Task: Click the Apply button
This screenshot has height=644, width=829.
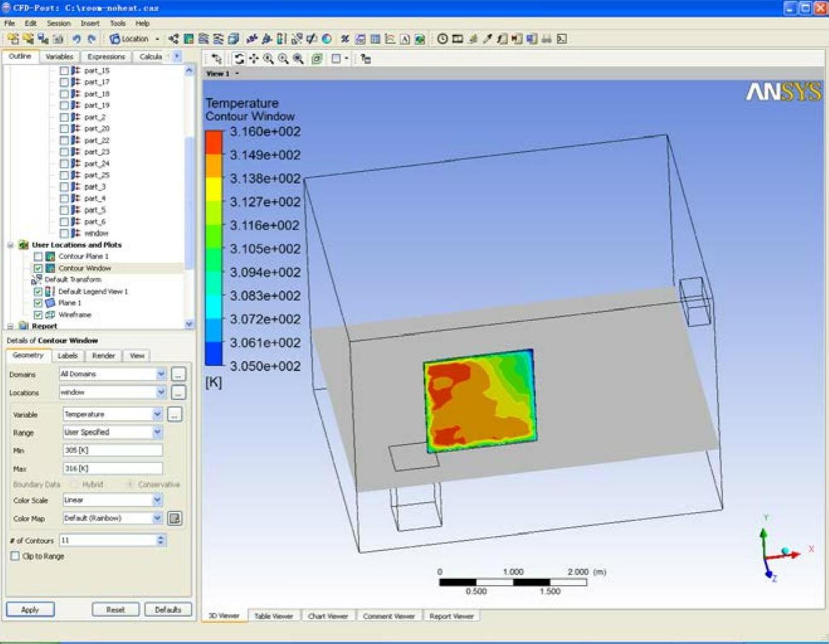Action: click(x=30, y=609)
